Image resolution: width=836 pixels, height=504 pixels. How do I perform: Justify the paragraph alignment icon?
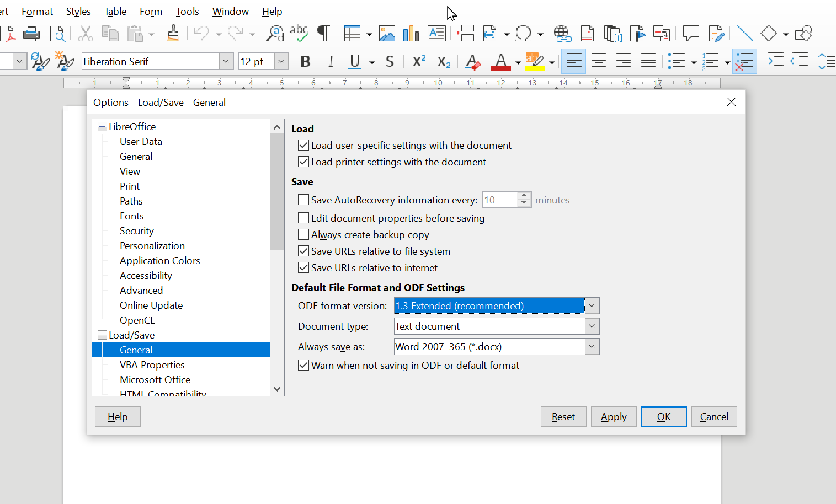click(648, 61)
